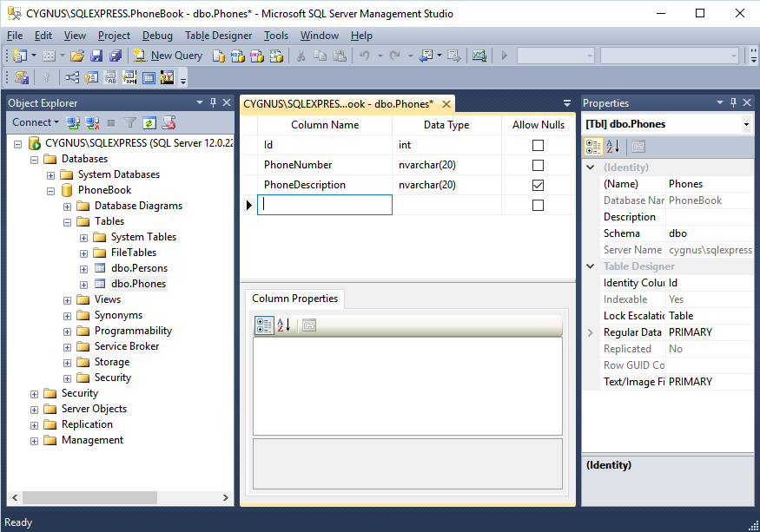
Task: Open the Activity Monitor icon
Action: [x=479, y=56]
